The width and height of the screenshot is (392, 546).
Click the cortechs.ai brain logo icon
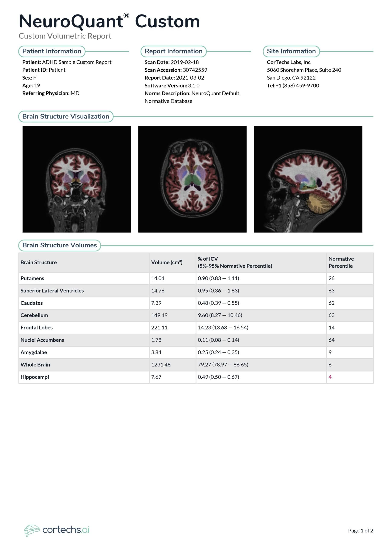32,531
